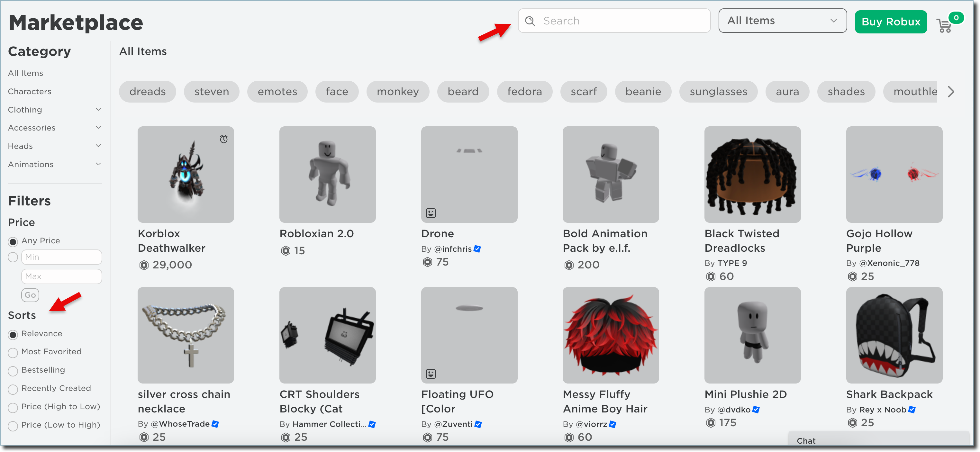
Task: Filter by beanie tag
Action: click(643, 91)
